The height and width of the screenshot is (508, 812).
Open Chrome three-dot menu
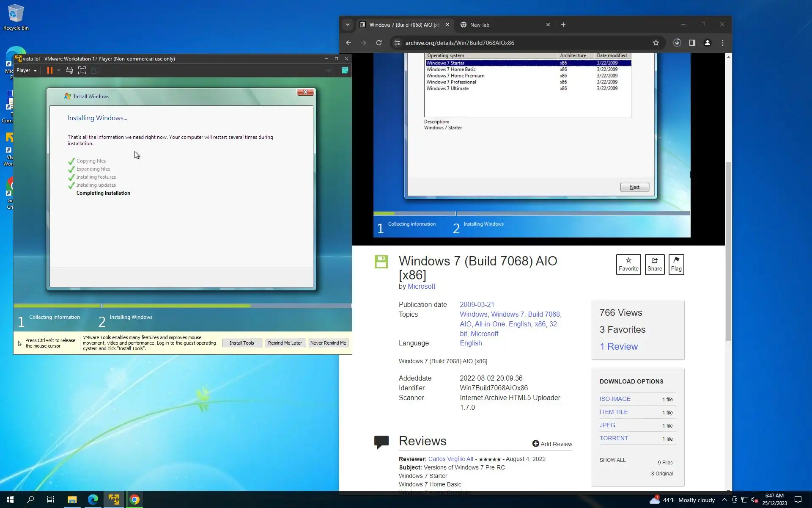pos(722,43)
